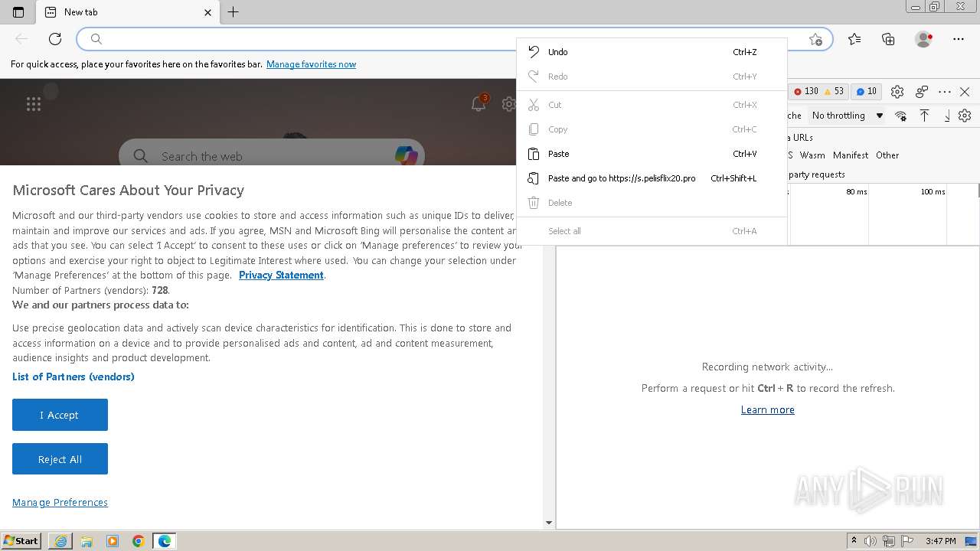The width and height of the screenshot is (980, 551).
Task: Click the page scrollbar down arrow
Action: coord(548,523)
